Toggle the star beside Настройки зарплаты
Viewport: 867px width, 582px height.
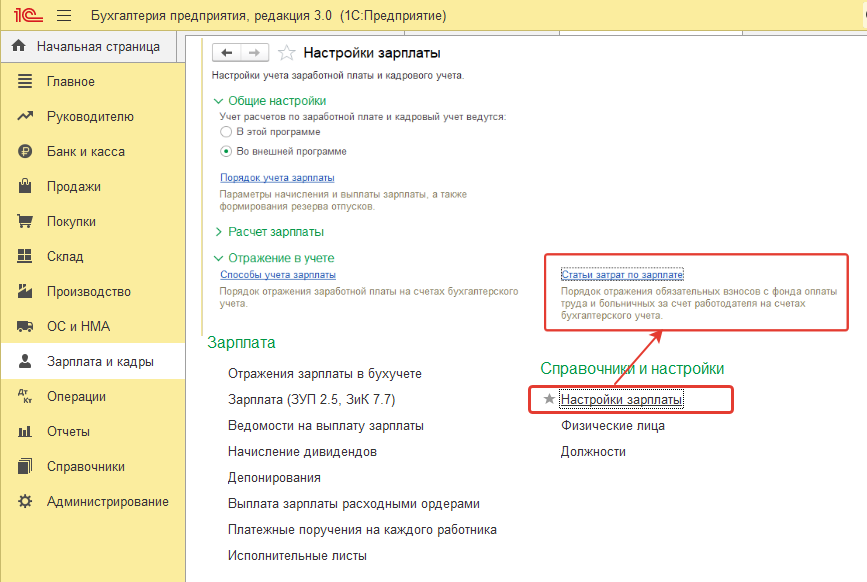(549, 399)
